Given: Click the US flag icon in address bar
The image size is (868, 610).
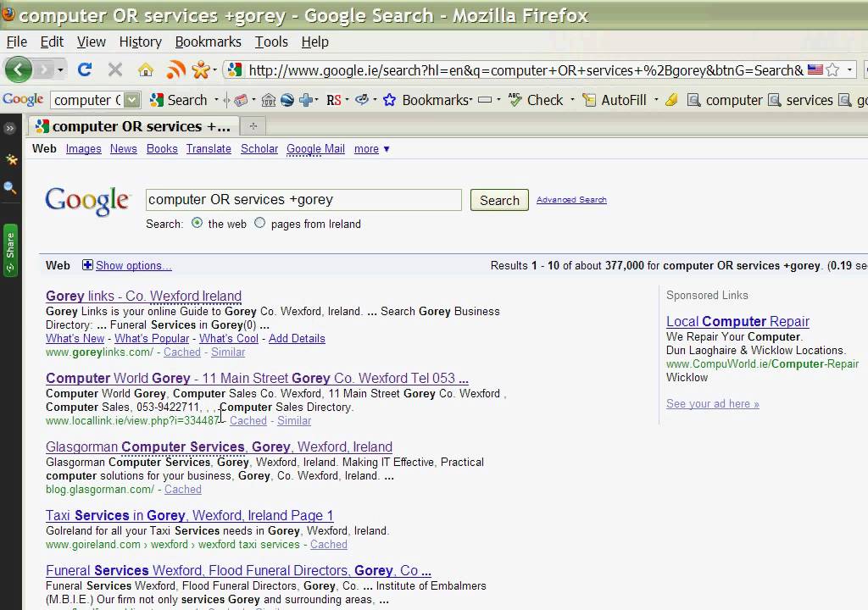Looking at the screenshot, I should click(x=815, y=69).
